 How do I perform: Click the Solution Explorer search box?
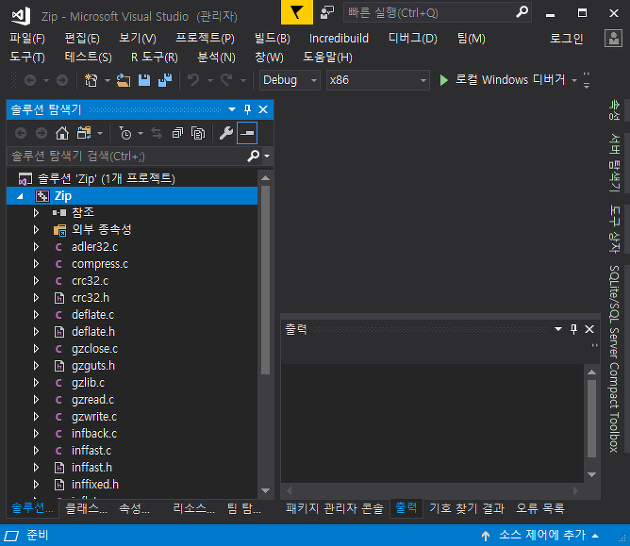tap(129, 156)
